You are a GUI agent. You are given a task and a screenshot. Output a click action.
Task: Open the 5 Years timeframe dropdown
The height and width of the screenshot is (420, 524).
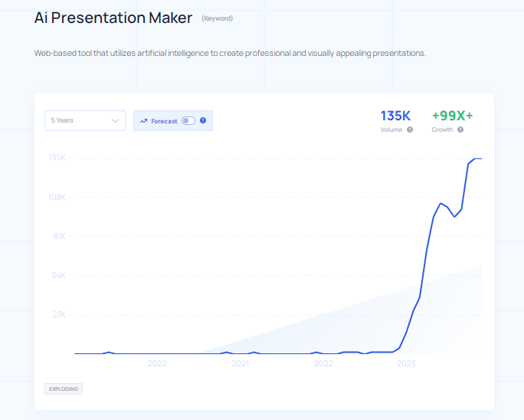(x=84, y=120)
